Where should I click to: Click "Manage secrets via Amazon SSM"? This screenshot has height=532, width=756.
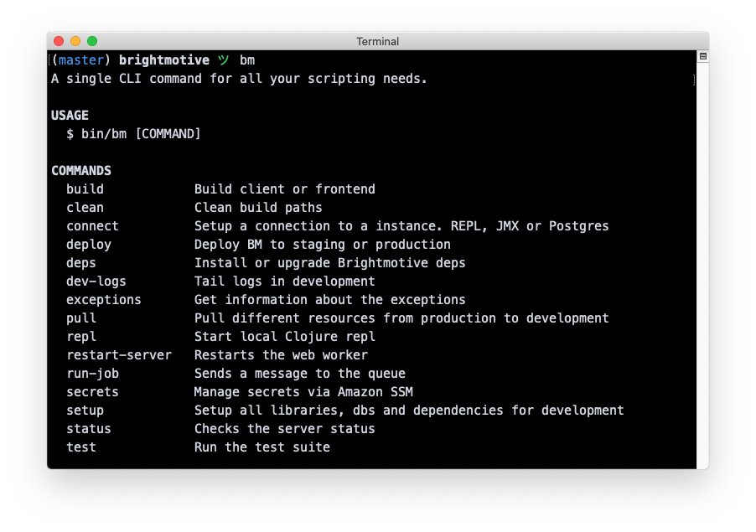coord(303,392)
